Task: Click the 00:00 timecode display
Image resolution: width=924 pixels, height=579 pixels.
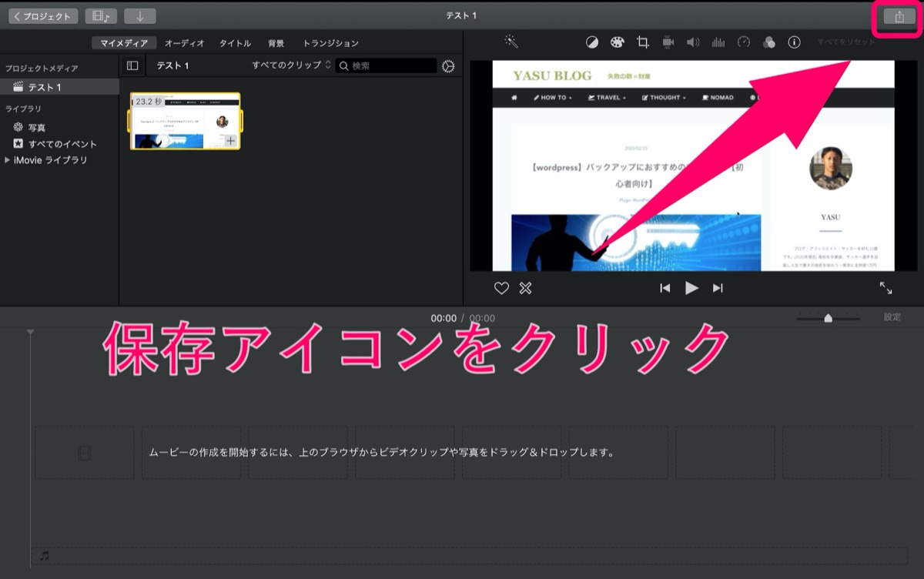Action: point(444,318)
